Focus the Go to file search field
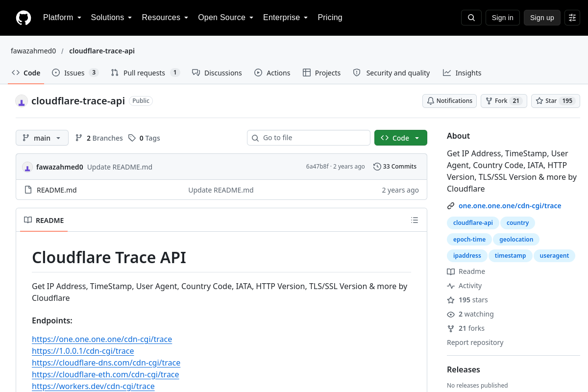Screen dimensions: 588x392 [x=309, y=138]
